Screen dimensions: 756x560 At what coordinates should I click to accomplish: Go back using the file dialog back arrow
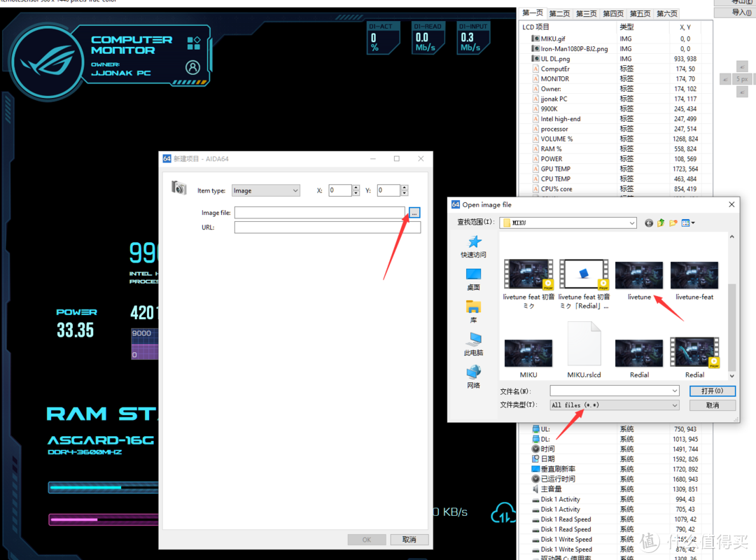click(649, 223)
